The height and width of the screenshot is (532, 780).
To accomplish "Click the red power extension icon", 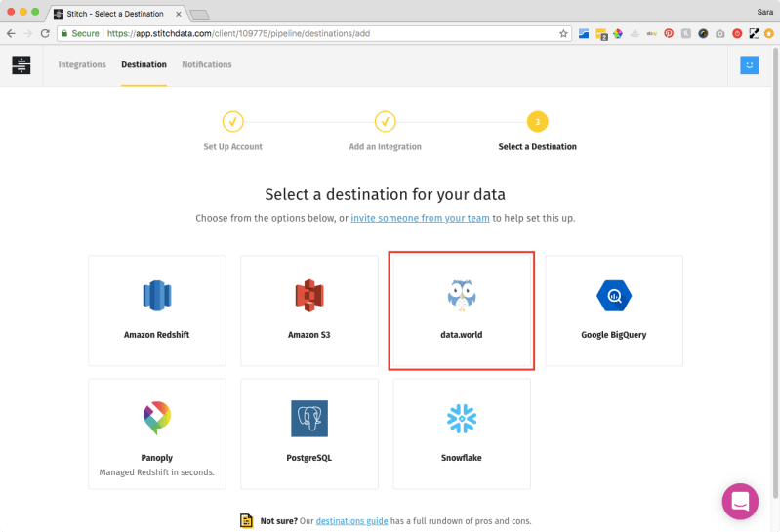I will pyautogui.click(x=737, y=33).
